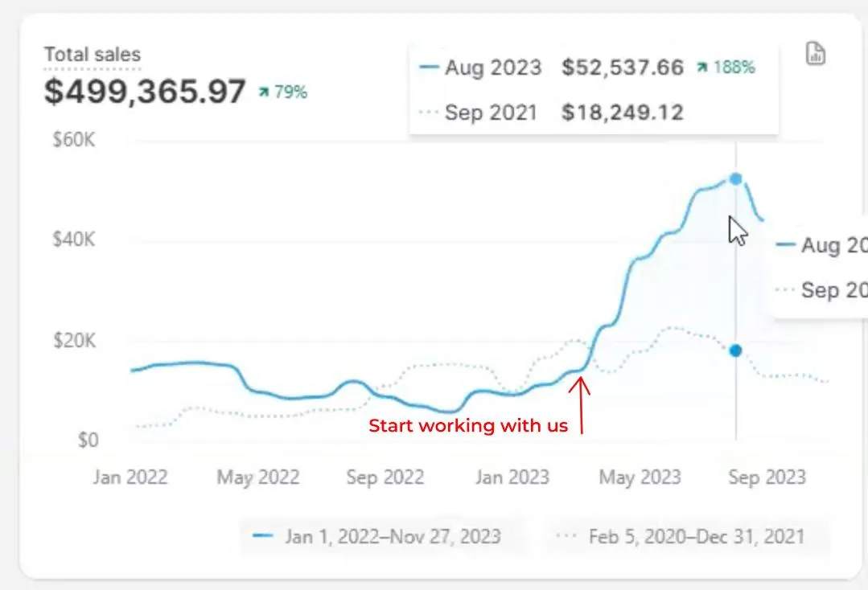Click the Sep 2022 axis label
Screen dimensions: 868x590
click(x=385, y=477)
